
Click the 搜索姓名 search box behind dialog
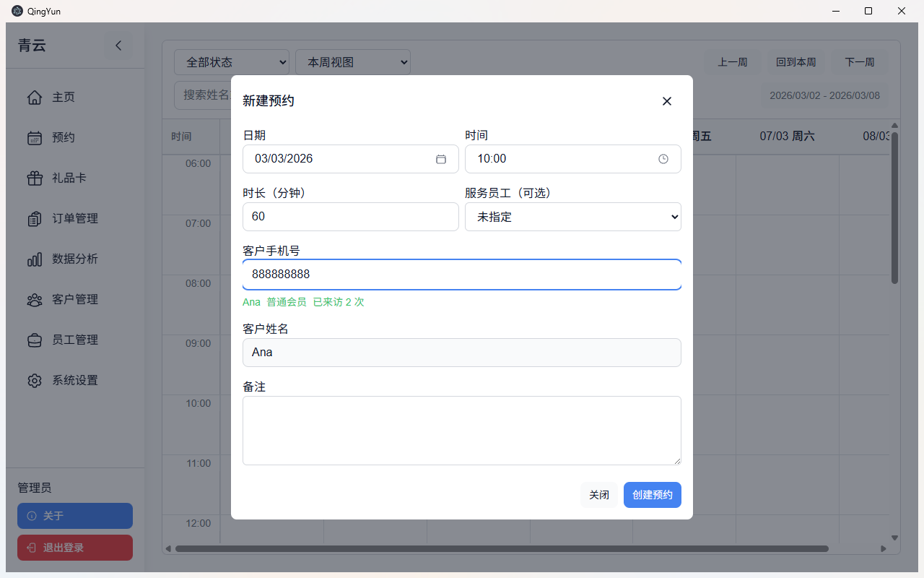[202, 95]
